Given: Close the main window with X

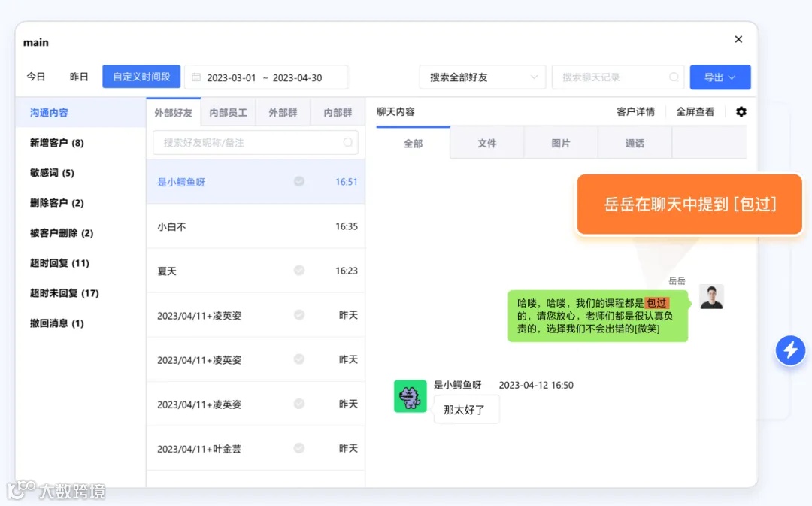Looking at the screenshot, I should 738,39.
